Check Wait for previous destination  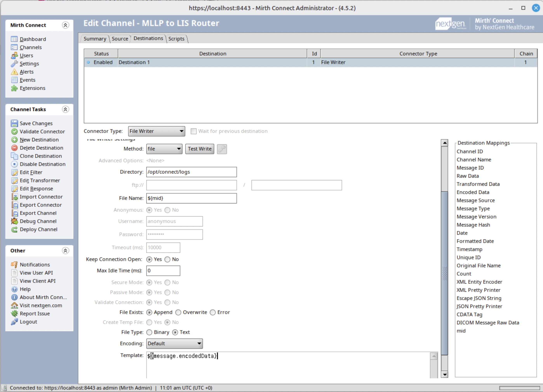click(193, 131)
